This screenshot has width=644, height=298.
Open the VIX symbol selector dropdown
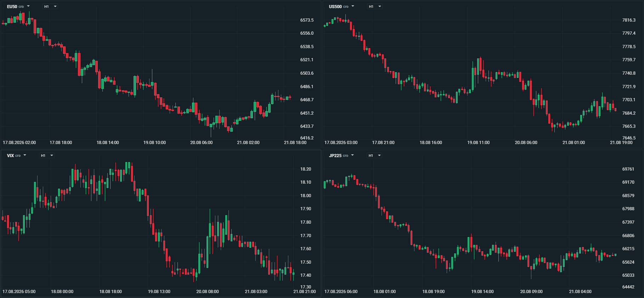[17, 155]
